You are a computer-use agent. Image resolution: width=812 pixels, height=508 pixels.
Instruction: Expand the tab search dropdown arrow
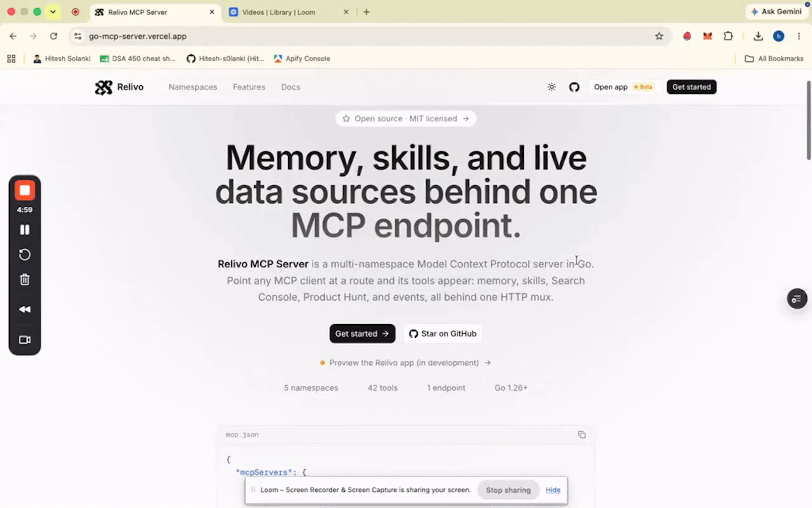tap(53, 12)
